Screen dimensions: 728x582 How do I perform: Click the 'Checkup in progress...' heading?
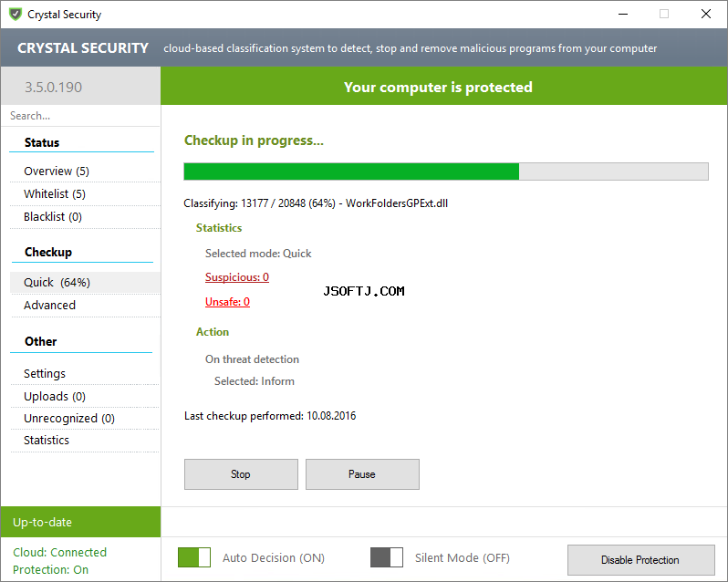click(x=254, y=140)
